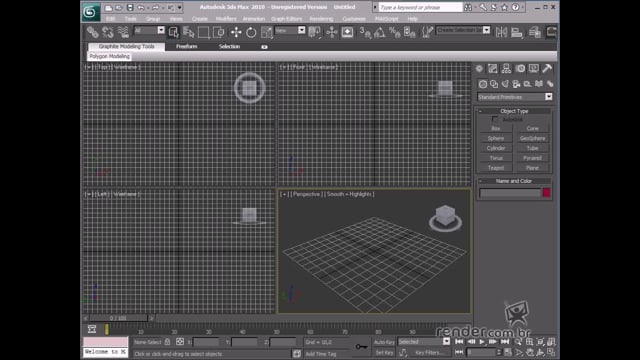The width and height of the screenshot is (640, 360).
Task: Switch to the Freeform tab
Action: (x=187, y=47)
